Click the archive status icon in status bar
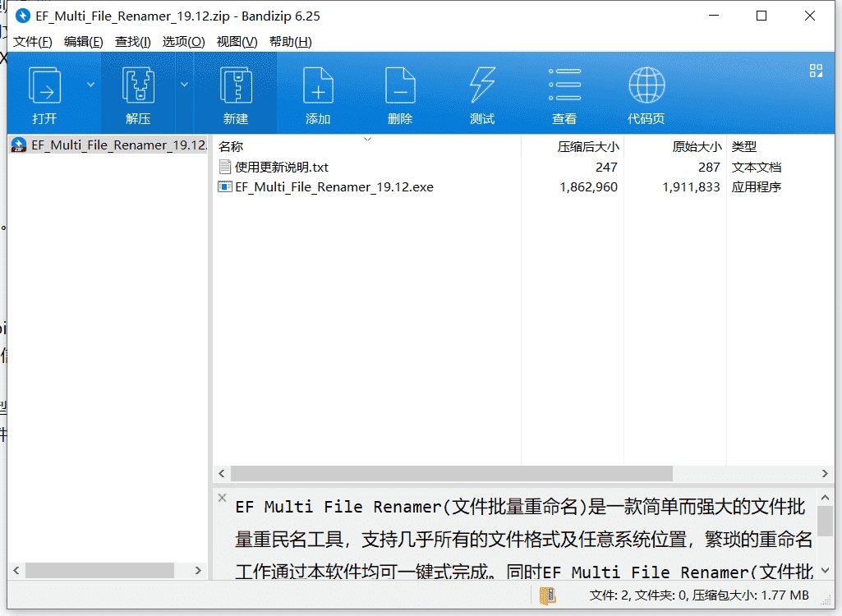This screenshot has height=616, width=842. [x=548, y=595]
